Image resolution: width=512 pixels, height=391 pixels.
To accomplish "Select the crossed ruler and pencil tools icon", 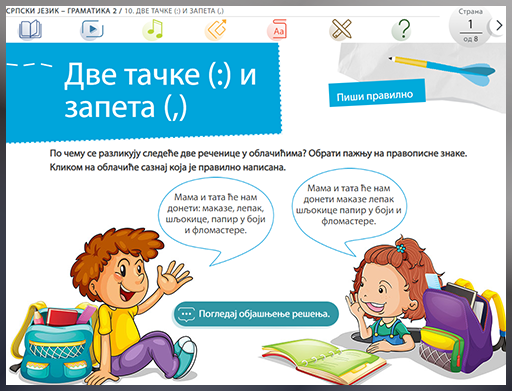I will [x=340, y=29].
